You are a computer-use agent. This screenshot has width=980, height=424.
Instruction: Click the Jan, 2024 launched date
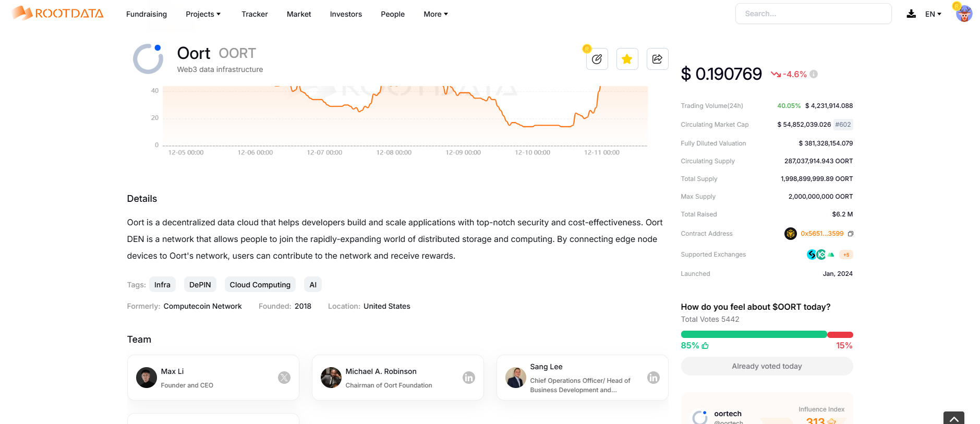838,274
